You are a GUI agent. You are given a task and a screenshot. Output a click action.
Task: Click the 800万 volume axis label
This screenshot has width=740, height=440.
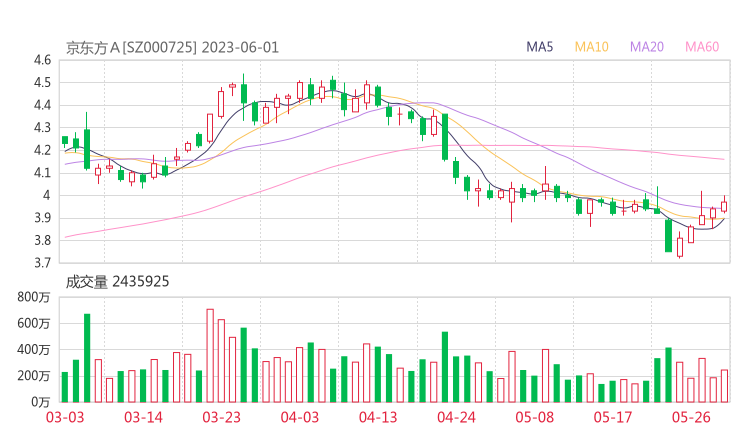coord(34,297)
